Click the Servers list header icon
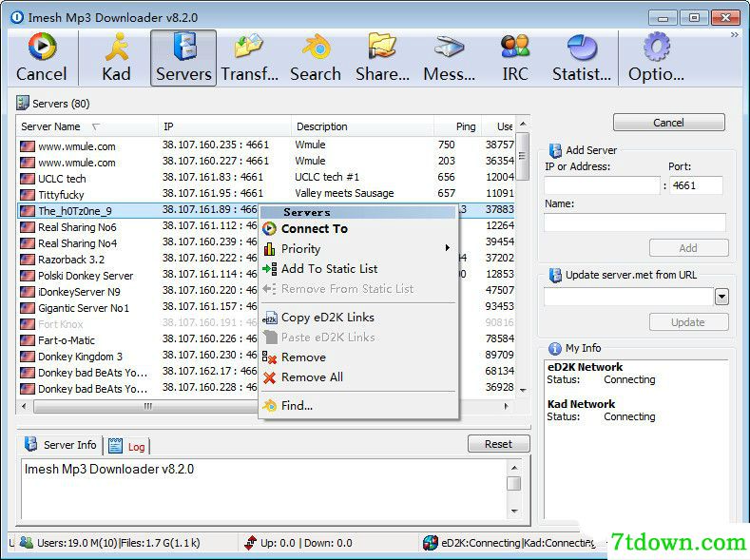 point(23,103)
